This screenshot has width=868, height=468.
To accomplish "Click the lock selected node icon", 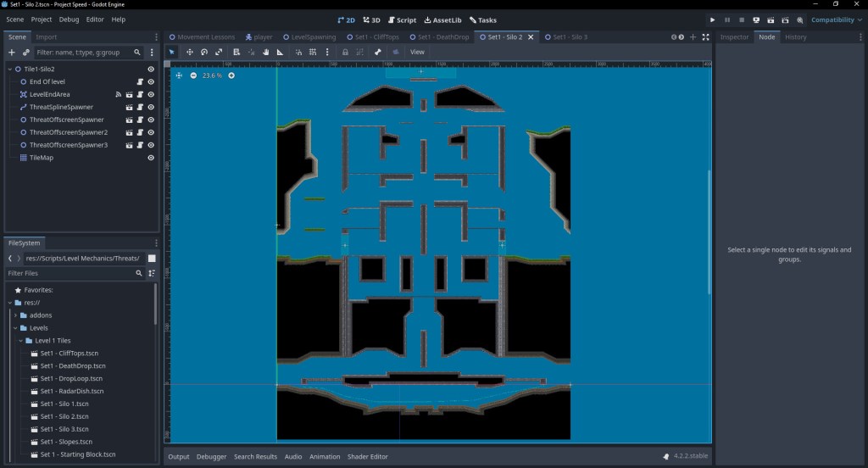I will (x=344, y=52).
